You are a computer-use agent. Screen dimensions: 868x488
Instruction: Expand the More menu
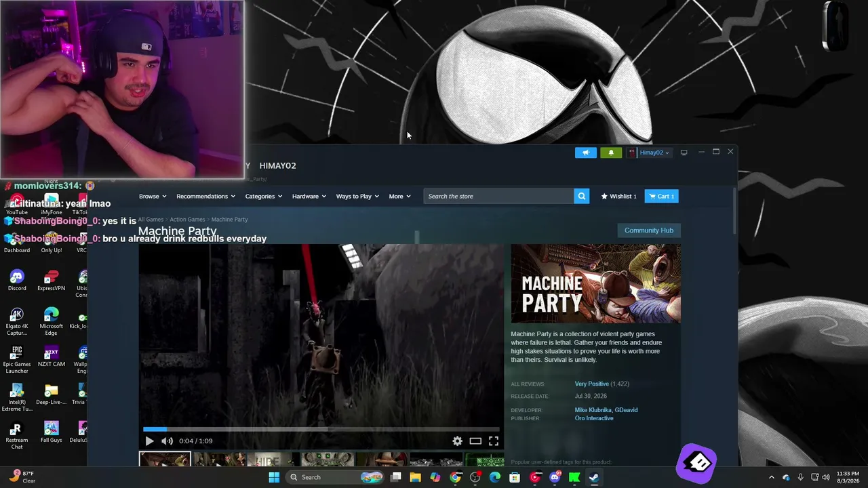coord(399,196)
